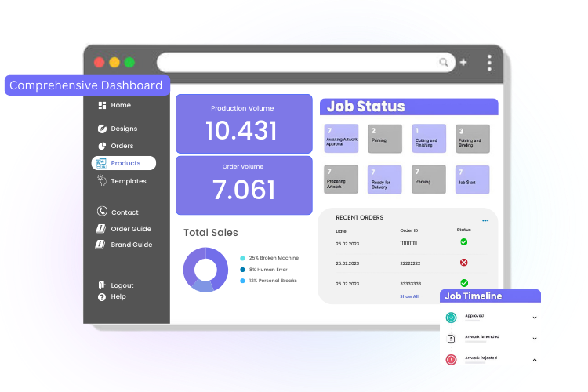Viewport: 588px width, 392px height.
Task: Collapse the Artwork Rejected timeline entry
Action: 535,359
